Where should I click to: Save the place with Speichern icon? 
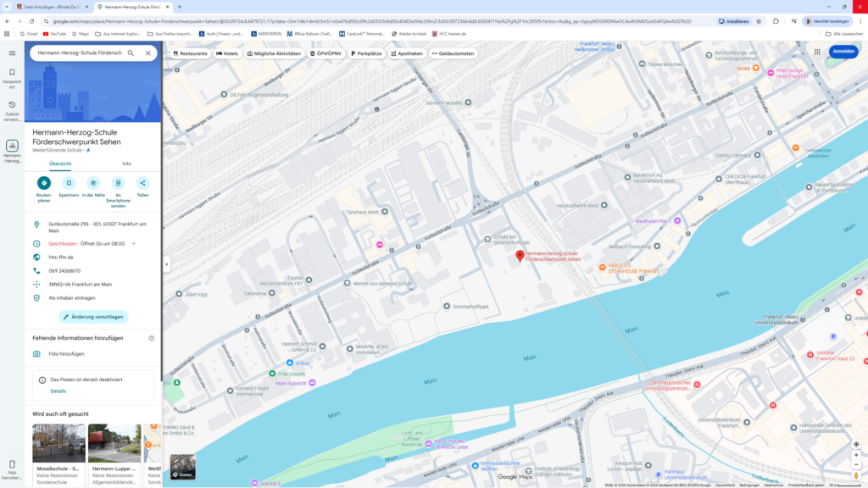click(x=69, y=183)
